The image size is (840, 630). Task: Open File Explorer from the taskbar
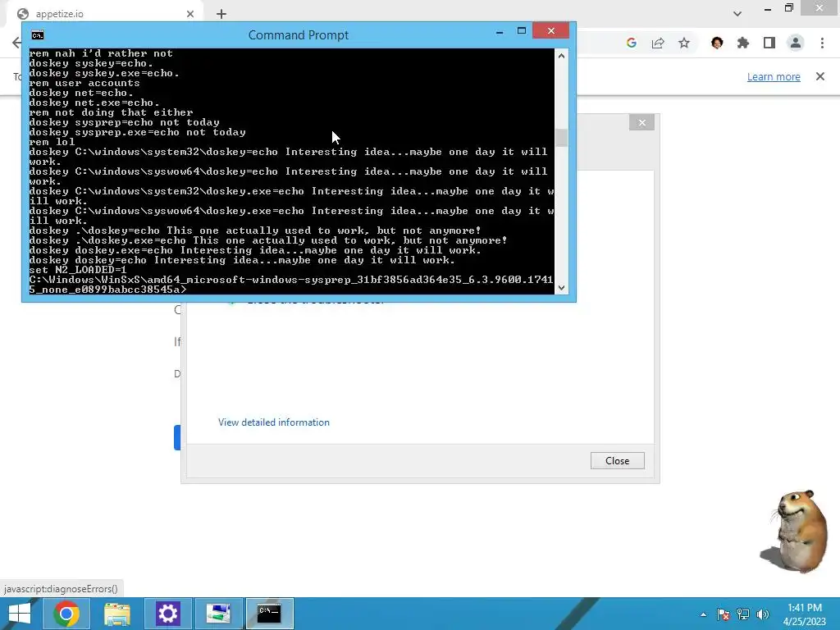[x=117, y=614]
